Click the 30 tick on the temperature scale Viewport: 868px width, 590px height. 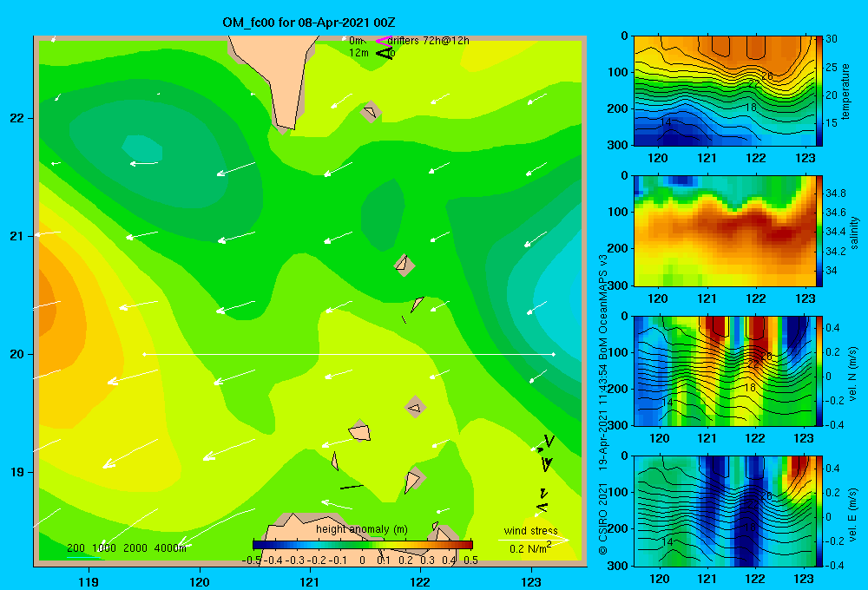[831, 39]
